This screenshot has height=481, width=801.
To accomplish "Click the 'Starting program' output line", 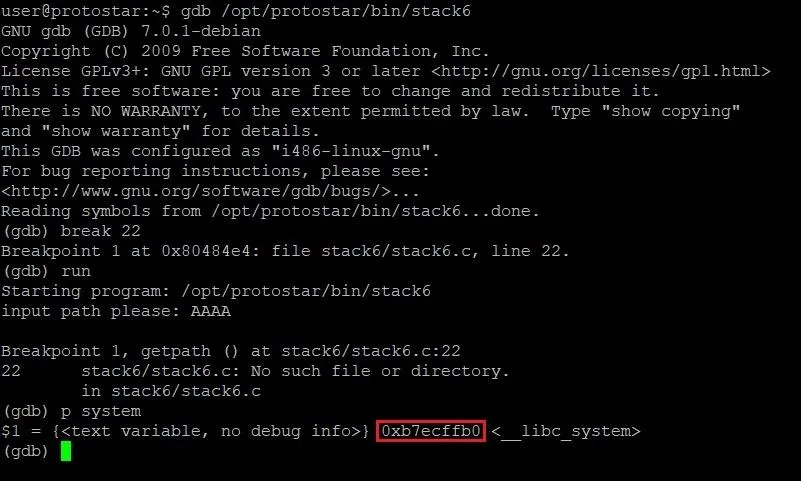I will [x=216, y=291].
